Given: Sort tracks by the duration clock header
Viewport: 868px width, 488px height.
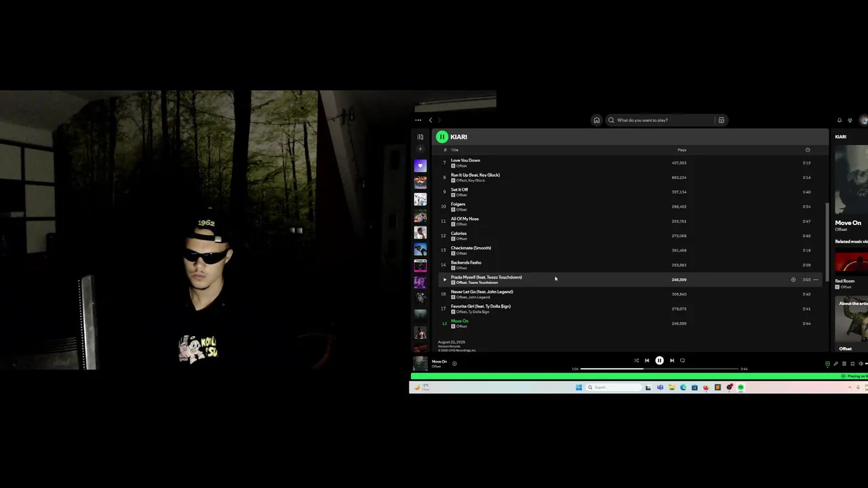Looking at the screenshot, I should pos(807,150).
